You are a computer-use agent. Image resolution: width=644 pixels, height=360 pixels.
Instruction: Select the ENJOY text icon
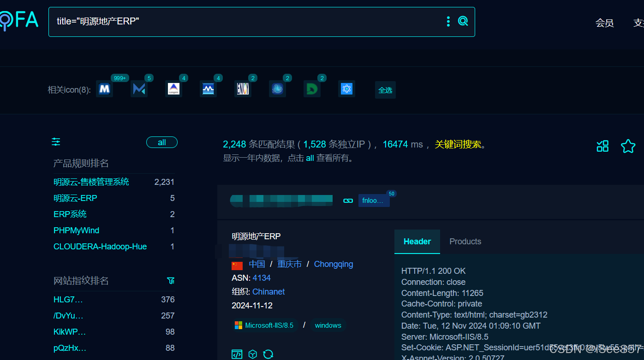pyautogui.click(x=243, y=89)
